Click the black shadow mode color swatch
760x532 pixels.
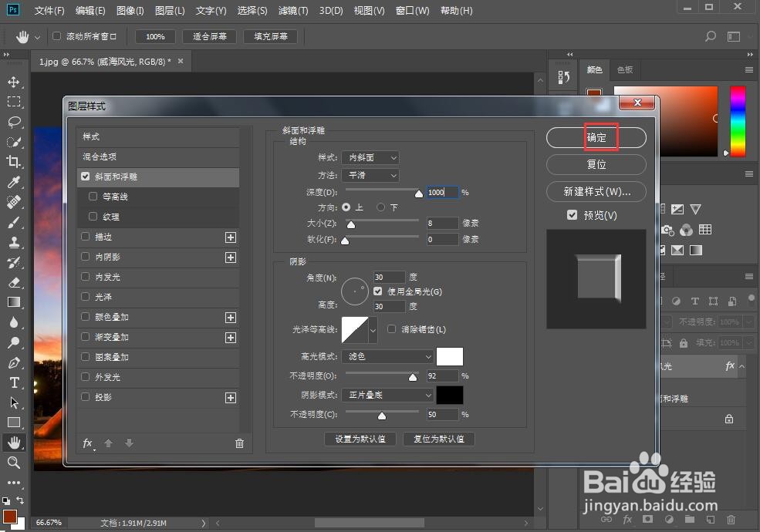point(450,395)
